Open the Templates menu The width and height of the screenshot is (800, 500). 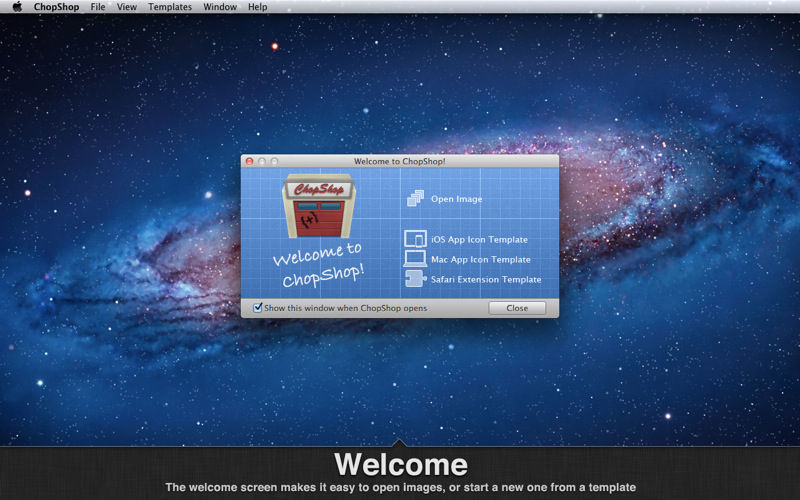pos(170,7)
